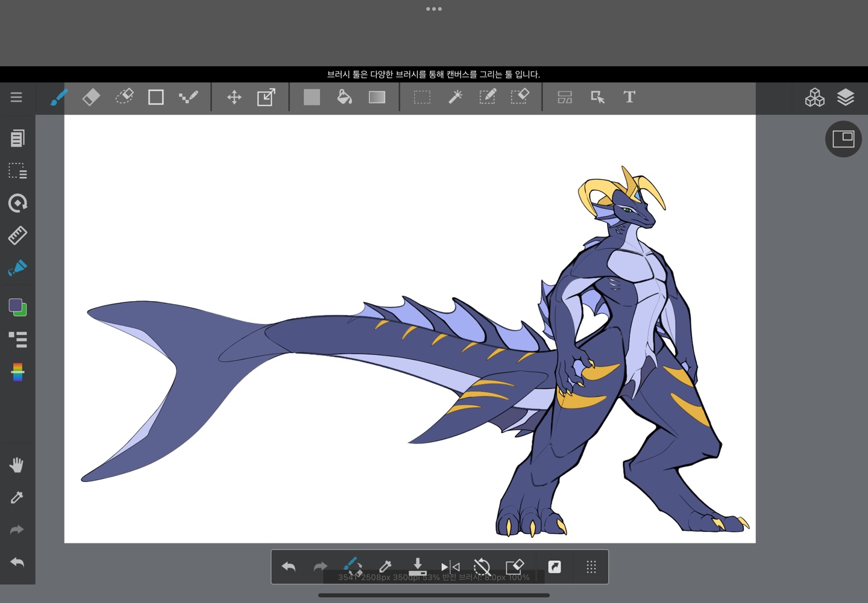Select the Brush tool
Image resolution: width=868 pixels, height=603 pixels.
pos(58,97)
